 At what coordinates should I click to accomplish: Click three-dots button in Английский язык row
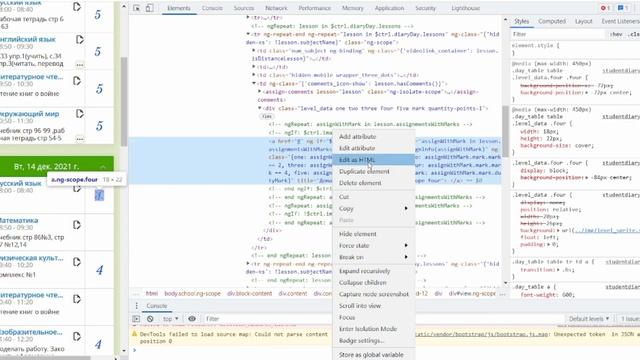(x=80, y=65)
